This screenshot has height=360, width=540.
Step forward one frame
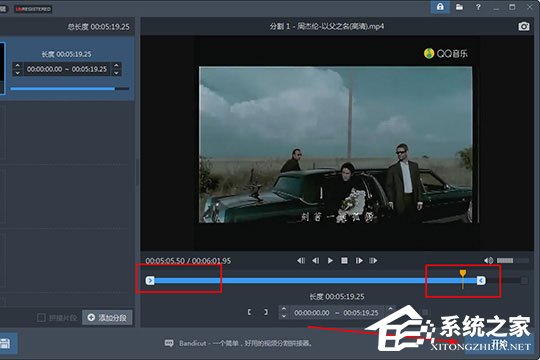[359, 260]
